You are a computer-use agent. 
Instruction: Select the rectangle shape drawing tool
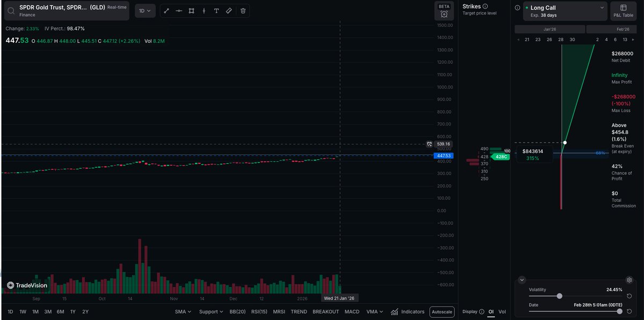coord(192,11)
